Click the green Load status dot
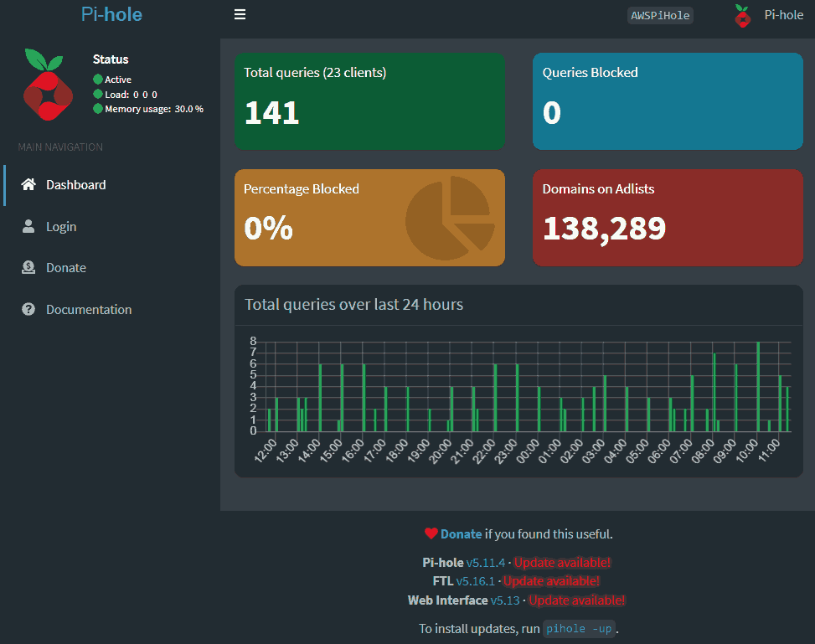Image resolution: width=815 pixels, height=644 pixels. (98, 94)
